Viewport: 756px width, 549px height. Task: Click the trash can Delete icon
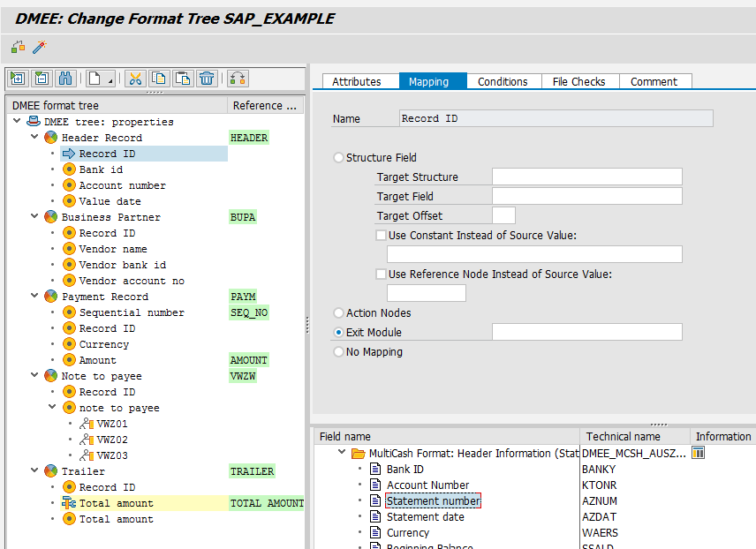click(x=206, y=79)
